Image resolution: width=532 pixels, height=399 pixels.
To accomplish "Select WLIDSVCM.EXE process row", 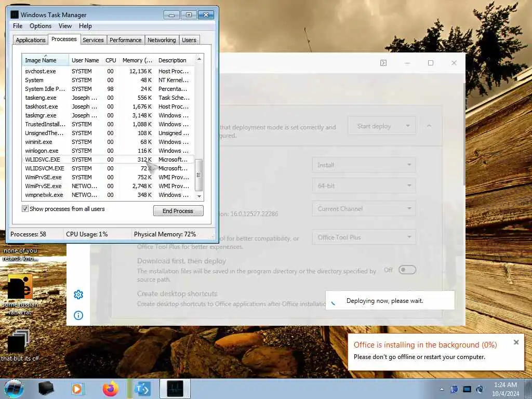I will (x=108, y=168).
